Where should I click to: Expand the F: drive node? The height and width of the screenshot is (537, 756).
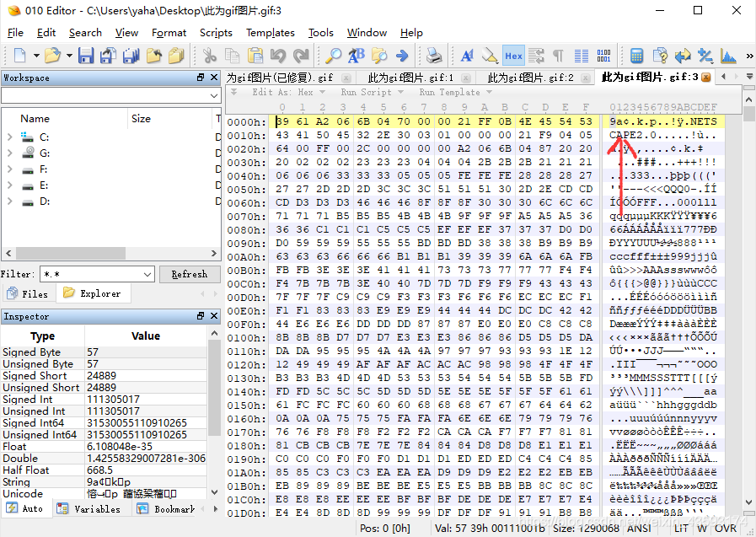(9, 169)
